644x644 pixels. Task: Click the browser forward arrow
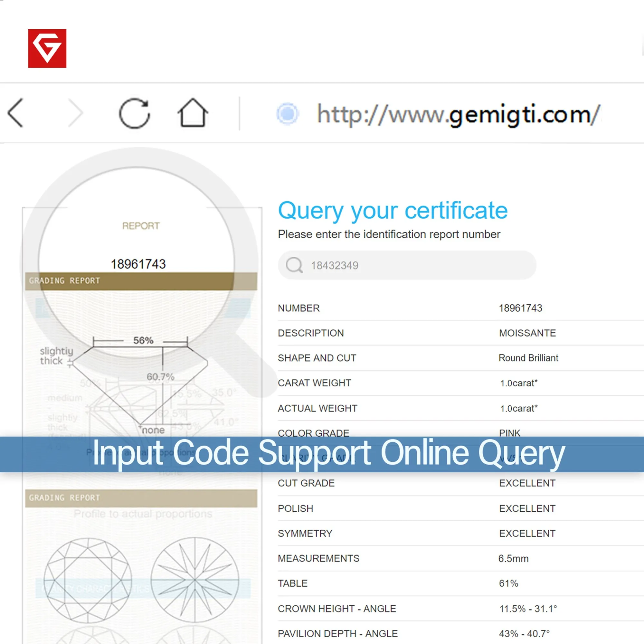75,113
